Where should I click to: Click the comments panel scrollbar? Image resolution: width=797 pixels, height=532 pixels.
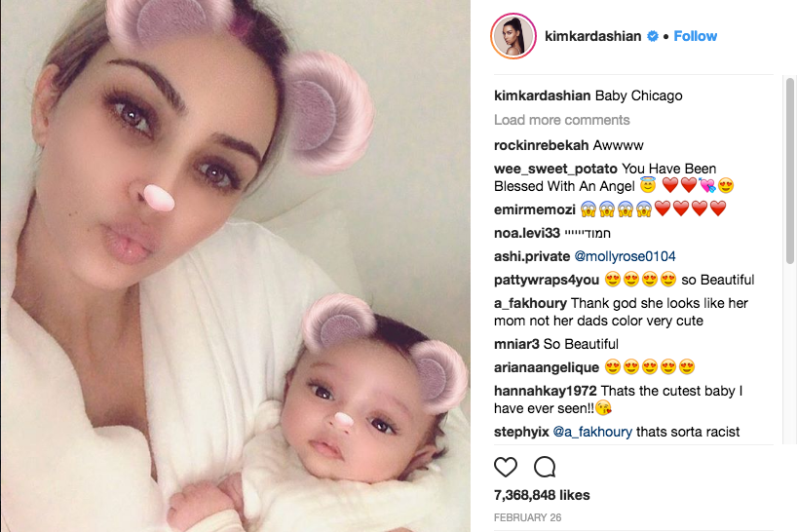click(x=790, y=171)
